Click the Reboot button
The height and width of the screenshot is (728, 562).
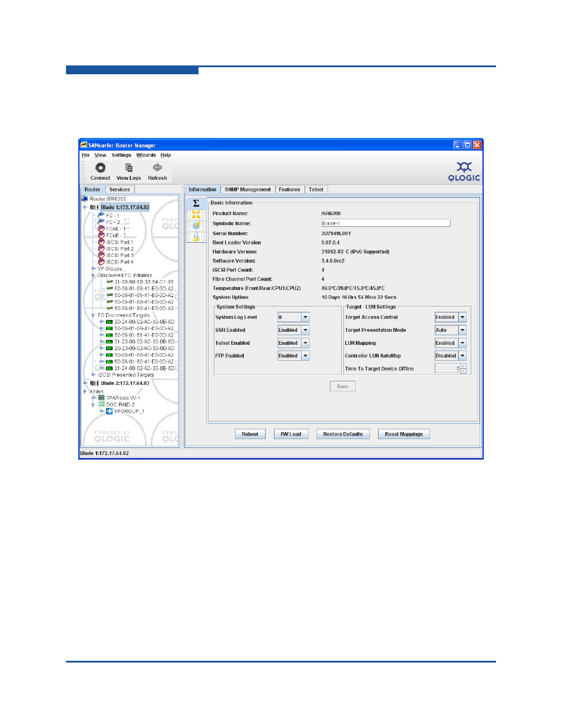point(250,434)
